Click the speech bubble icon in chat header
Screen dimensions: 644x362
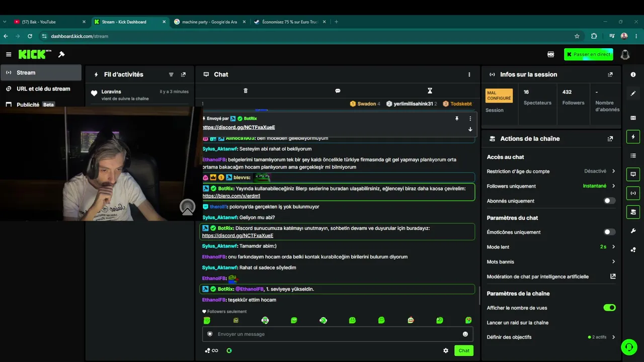(x=338, y=90)
